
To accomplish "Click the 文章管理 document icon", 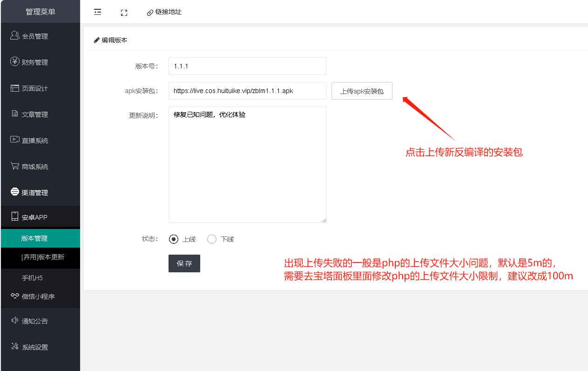I will tap(14, 114).
